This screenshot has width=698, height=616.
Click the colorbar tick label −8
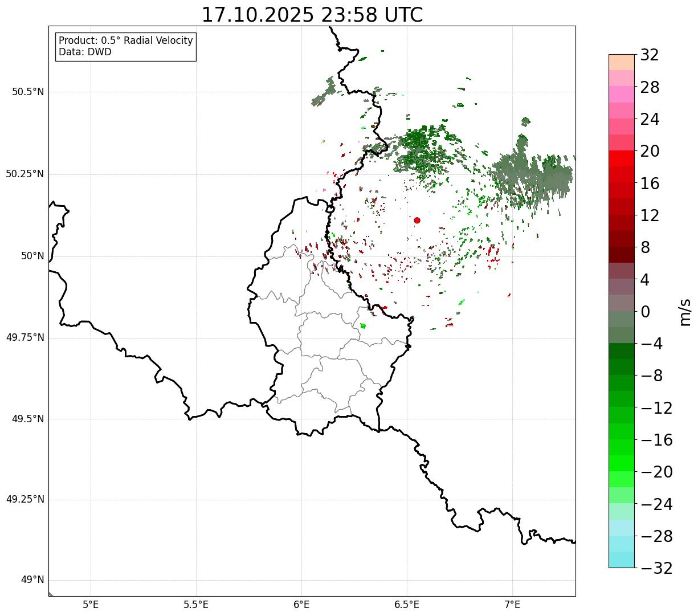point(651,376)
